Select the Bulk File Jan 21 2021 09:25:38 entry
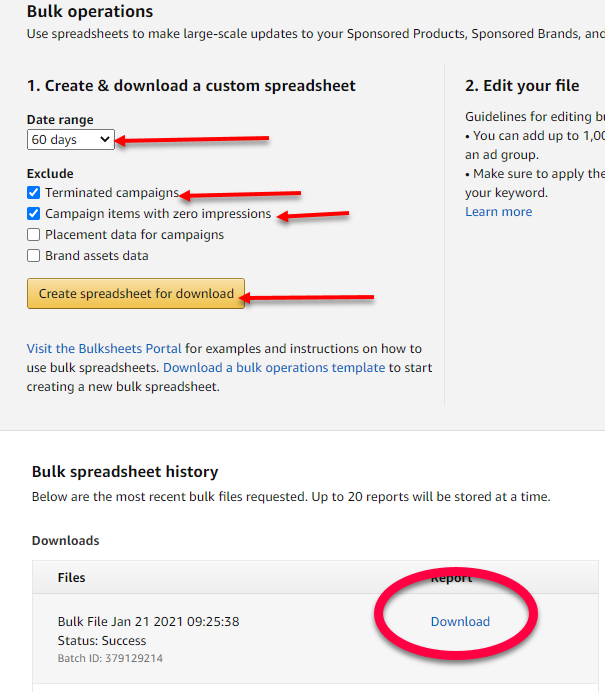The width and height of the screenshot is (605, 692). [148, 621]
